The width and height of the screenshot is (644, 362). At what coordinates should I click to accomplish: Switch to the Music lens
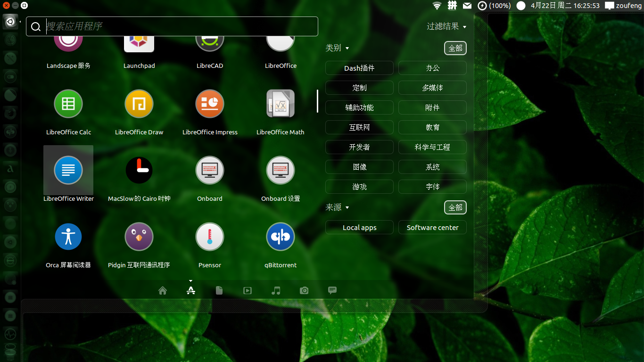pos(276,290)
